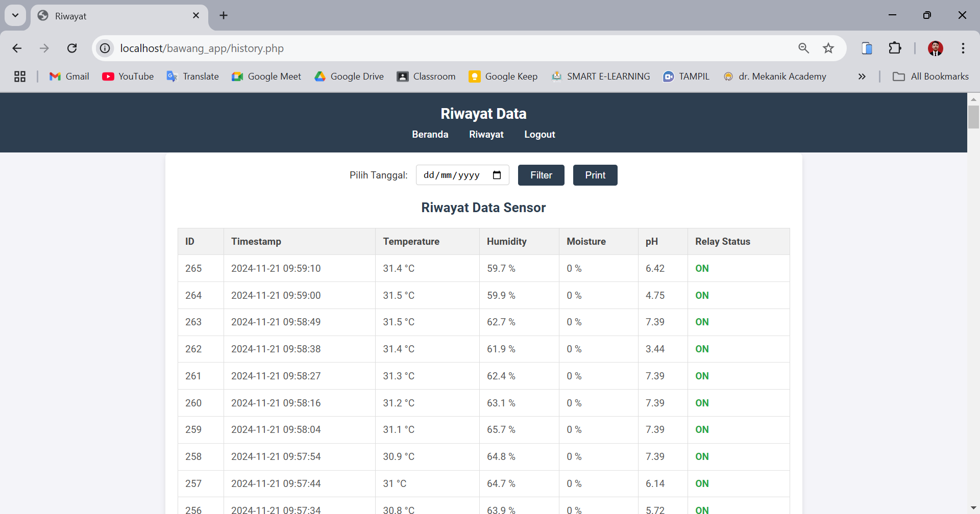Open the SMART E-LEARNING bookmark

coord(601,76)
